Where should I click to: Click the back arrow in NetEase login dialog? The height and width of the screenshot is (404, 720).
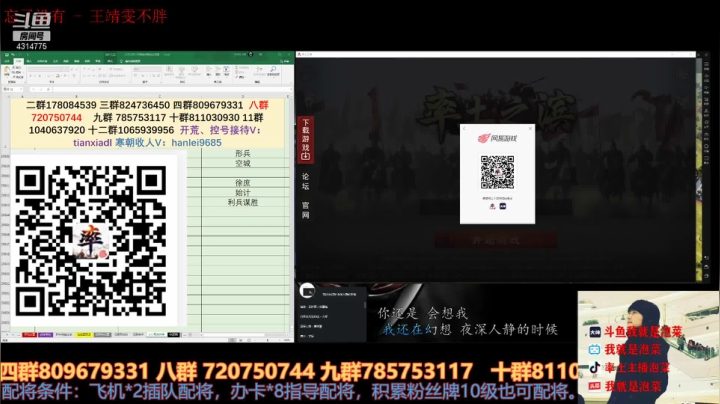(464, 129)
